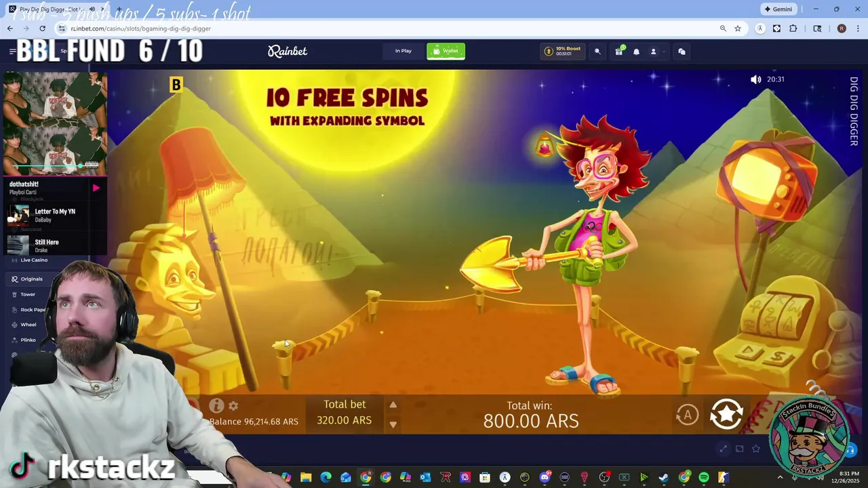Mute the tab via speaker icon
The image size is (868, 488).
(92, 9)
